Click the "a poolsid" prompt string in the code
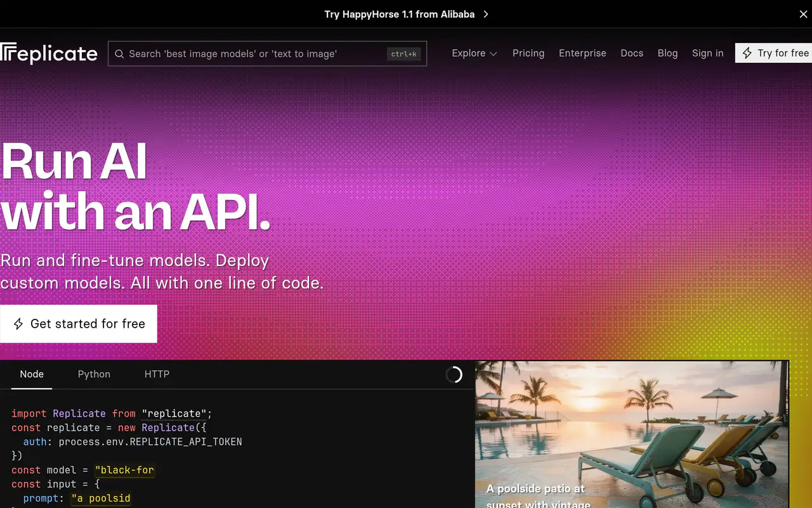Image resolution: width=812 pixels, height=508 pixels. click(101, 498)
